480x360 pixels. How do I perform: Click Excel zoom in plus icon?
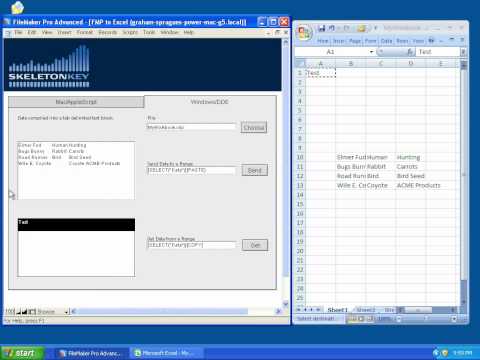coord(454,319)
